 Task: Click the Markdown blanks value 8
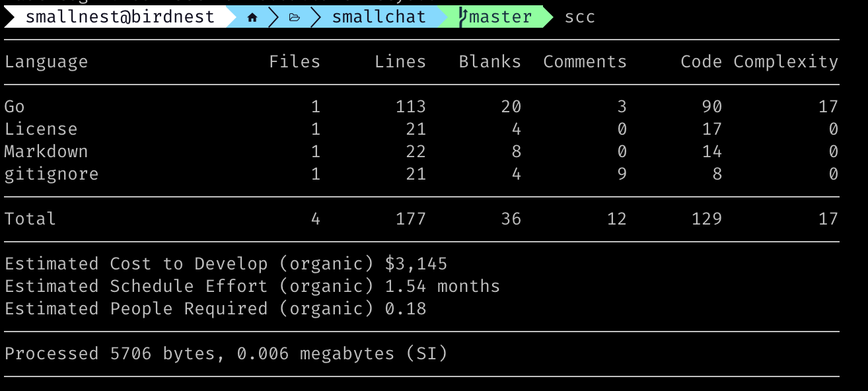[517, 151]
